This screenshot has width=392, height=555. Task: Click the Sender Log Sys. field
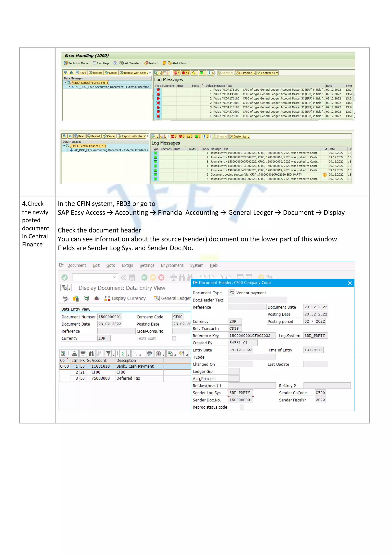[x=241, y=393]
